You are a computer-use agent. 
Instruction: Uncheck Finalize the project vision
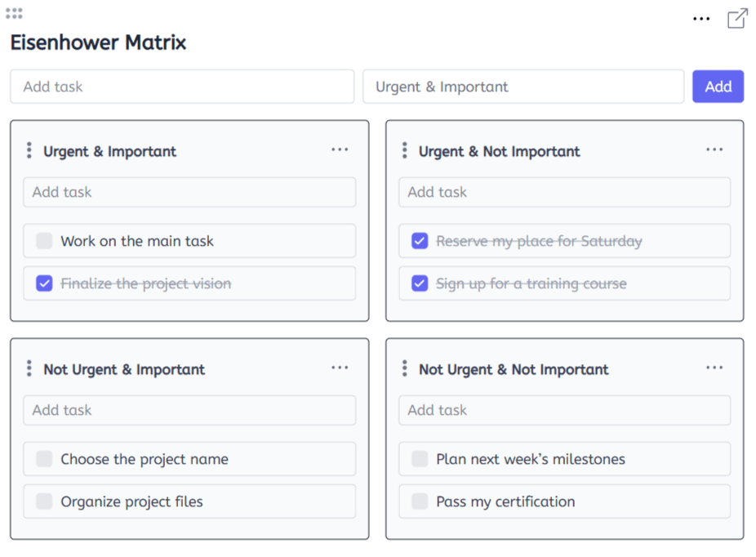pyautogui.click(x=44, y=283)
